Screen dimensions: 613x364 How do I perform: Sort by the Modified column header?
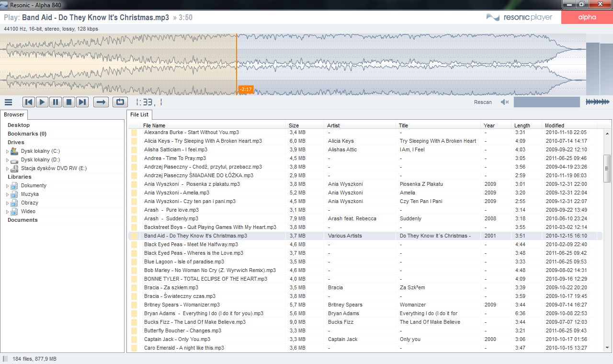point(570,125)
